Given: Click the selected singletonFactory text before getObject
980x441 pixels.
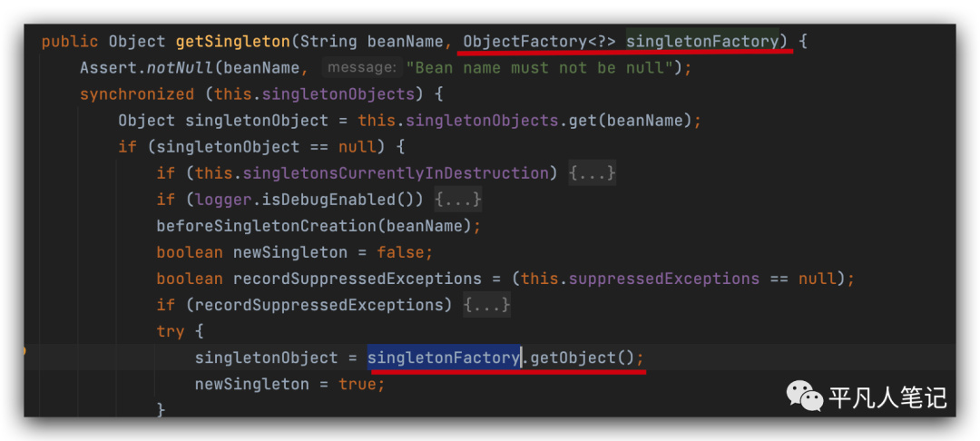Looking at the screenshot, I should coord(443,358).
